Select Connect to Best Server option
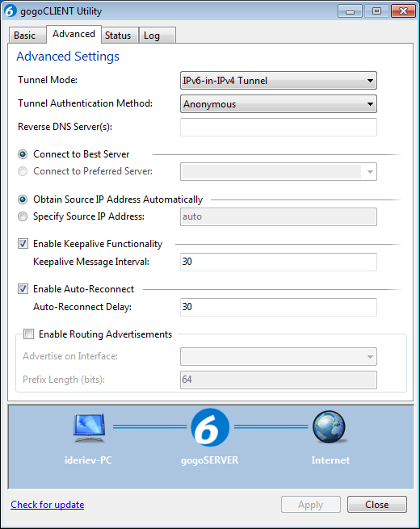 coord(23,154)
